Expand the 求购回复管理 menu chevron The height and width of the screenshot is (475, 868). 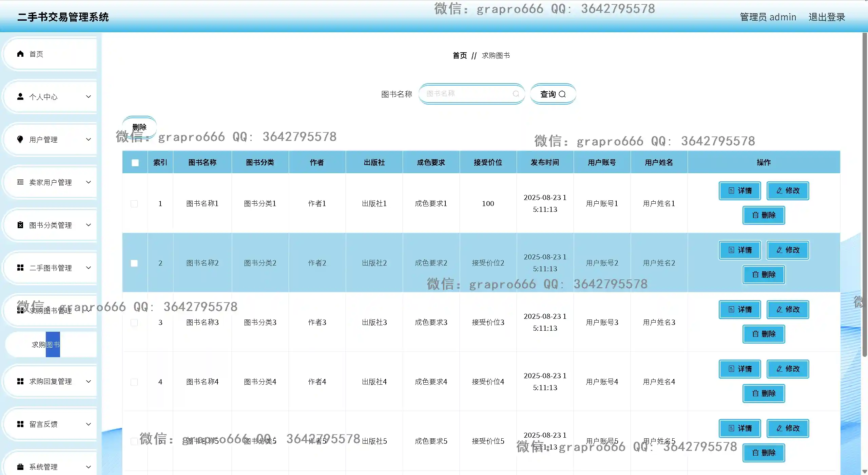(x=89, y=381)
